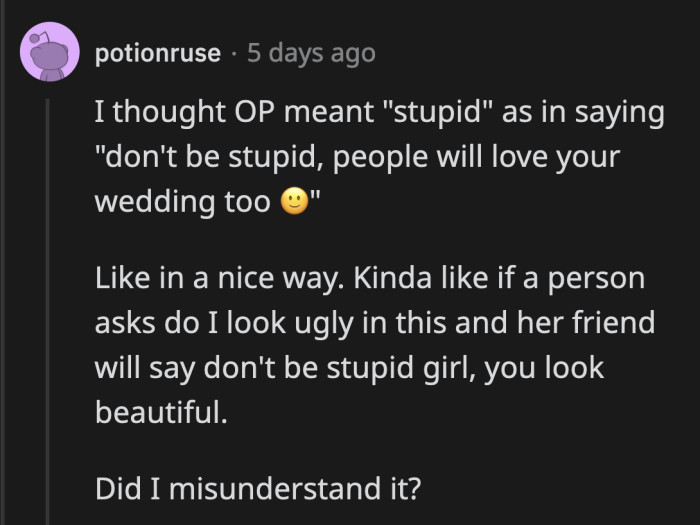Viewport: 700px width, 525px height.
Task: Click the line starting "I thought OP meant"
Action: click(379, 113)
